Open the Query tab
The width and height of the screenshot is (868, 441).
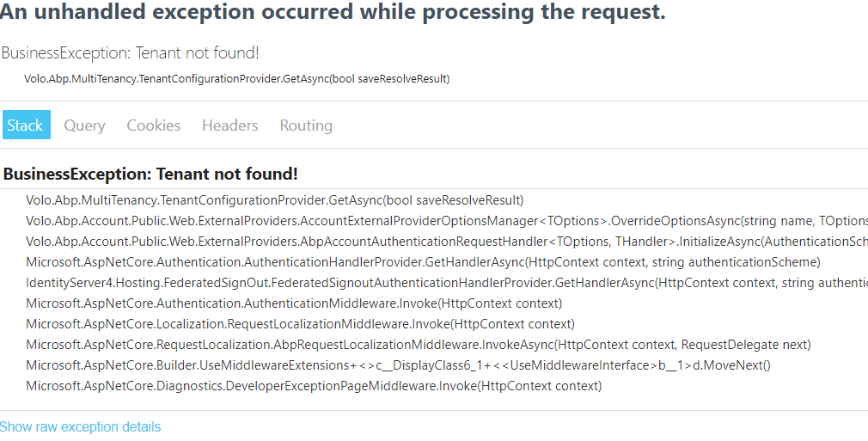[x=84, y=126]
